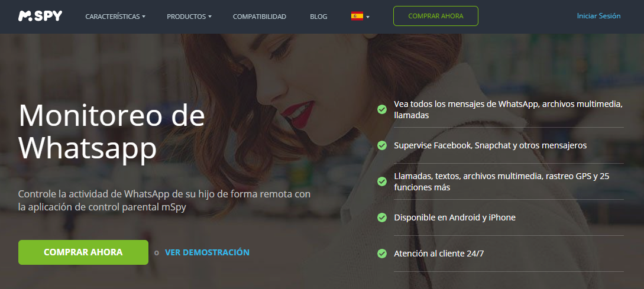Click the checkmark beside Atención al cliente 24/7

[x=382, y=254]
